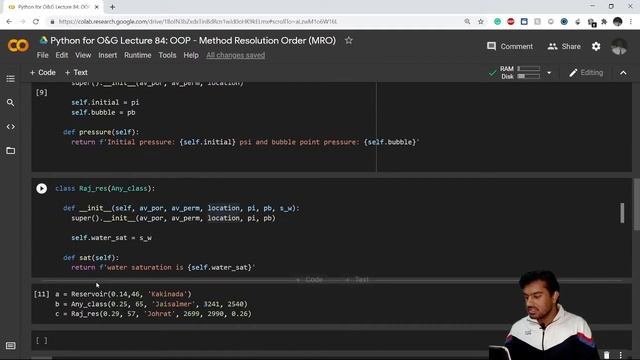640x360 pixels.
Task: Open the File menu
Action: pyautogui.click(x=42, y=55)
